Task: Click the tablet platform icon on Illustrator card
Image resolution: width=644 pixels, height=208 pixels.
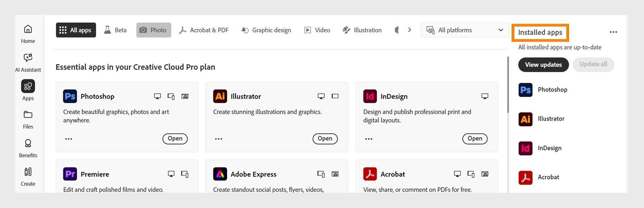Action: coord(335,96)
